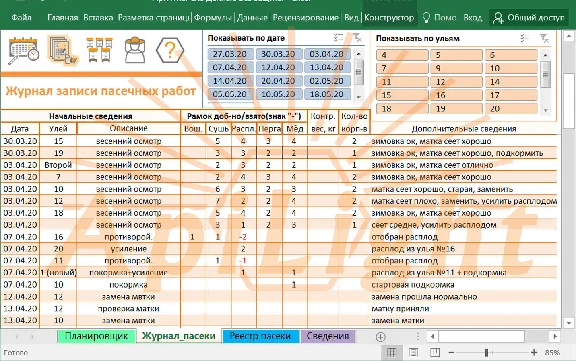
Task: Open the Вид ribbon tab
Action: tap(351, 18)
